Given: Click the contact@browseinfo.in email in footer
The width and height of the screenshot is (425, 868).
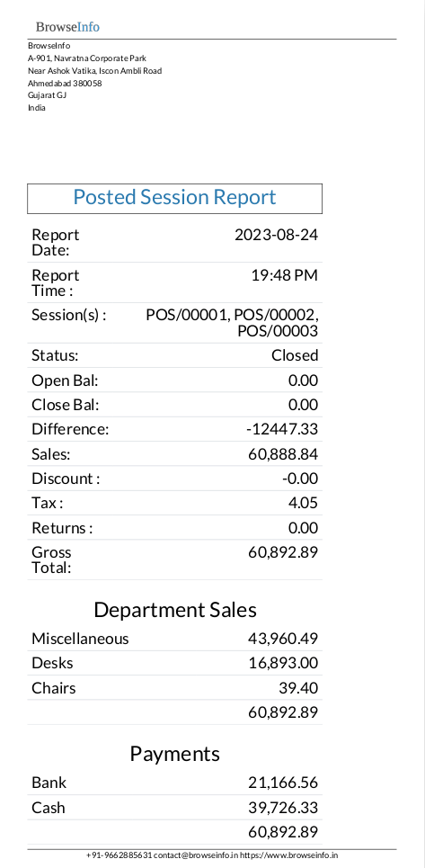Looking at the screenshot, I should (196, 855).
